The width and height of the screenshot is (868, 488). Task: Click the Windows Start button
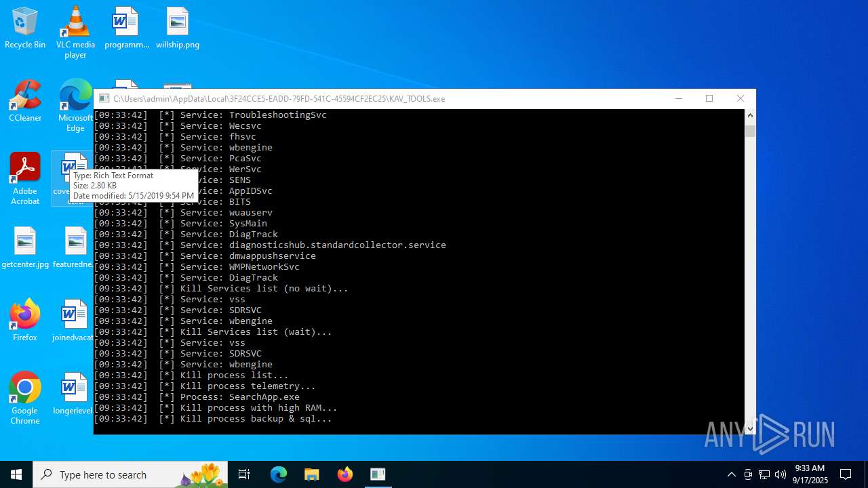(x=16, y=474)
